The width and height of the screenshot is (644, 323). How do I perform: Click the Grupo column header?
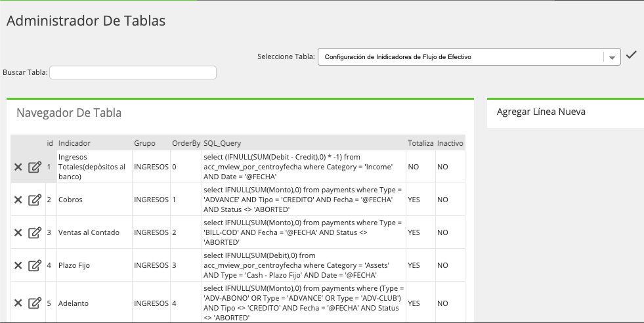point(144,143)
